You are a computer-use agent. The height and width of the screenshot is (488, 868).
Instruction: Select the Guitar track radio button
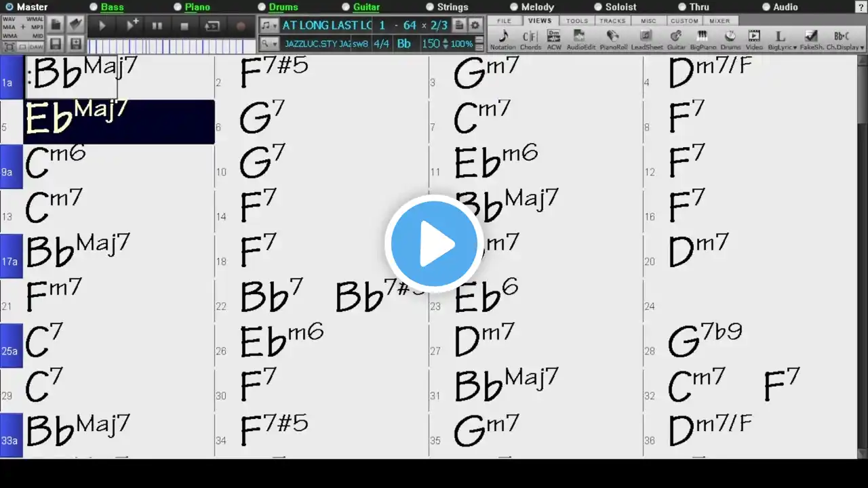[x=346, y=7]
